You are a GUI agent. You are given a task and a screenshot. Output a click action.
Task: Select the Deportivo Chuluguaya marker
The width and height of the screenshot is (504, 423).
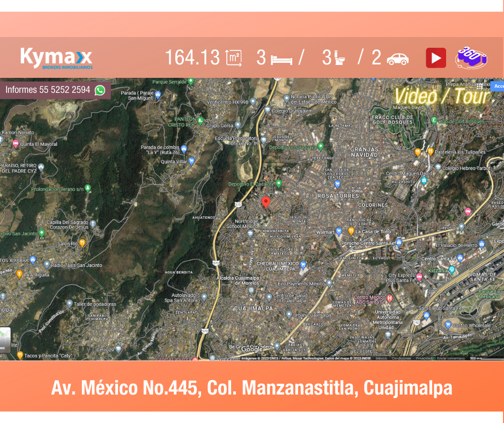click(321, 147)
